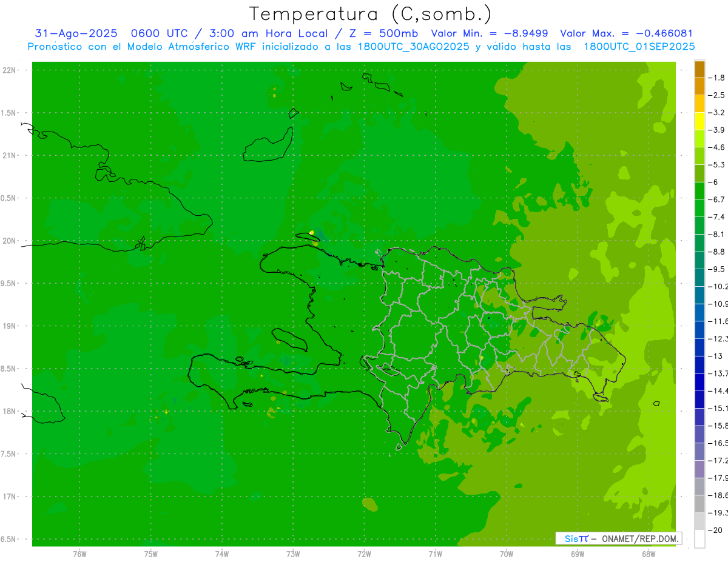The height and width of the screenshot is (562, 728).
Task: Click the 17N latitude axis label
Action: [x=10, y=497]
